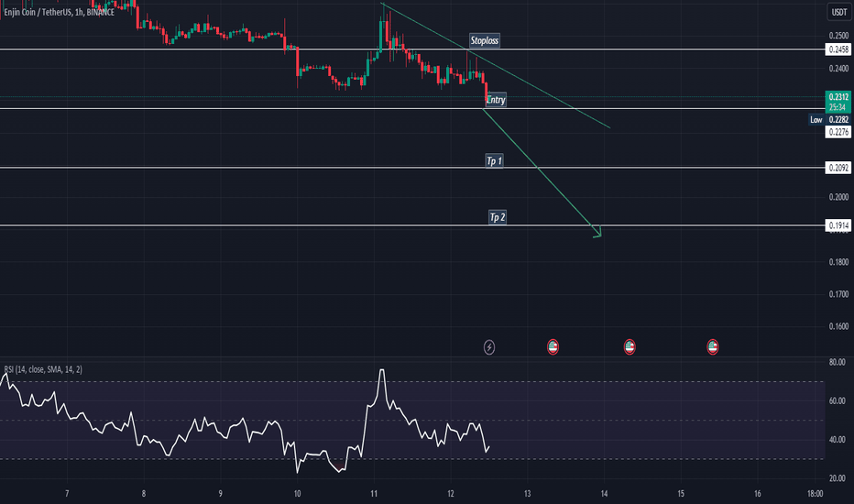Image resolution: width=854 pixels, height=504 pixels.
Task: Click the 18:00 time axis label
Action: (x=815, y=494)
